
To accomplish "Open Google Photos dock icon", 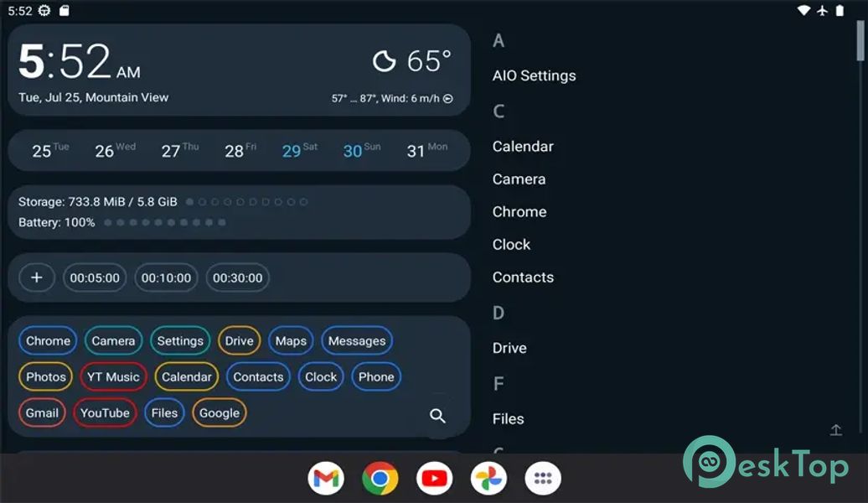I will 488,479.
